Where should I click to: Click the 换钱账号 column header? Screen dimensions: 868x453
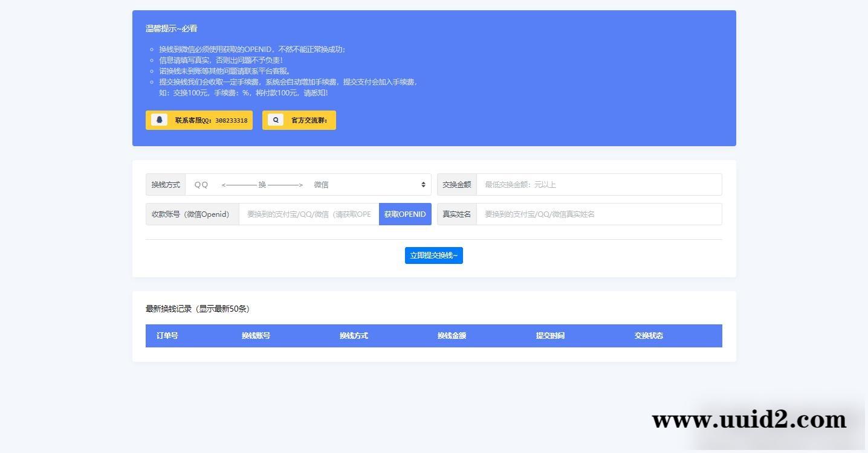pos(255,335)
